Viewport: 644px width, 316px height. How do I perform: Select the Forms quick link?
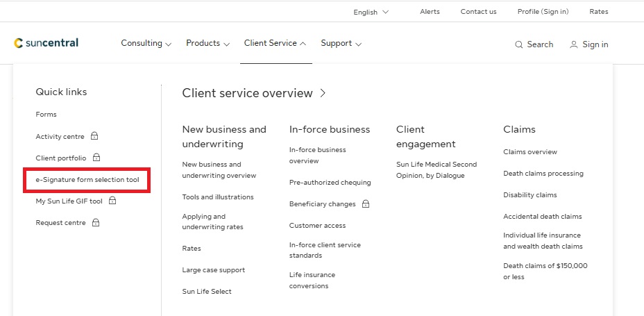46,115
